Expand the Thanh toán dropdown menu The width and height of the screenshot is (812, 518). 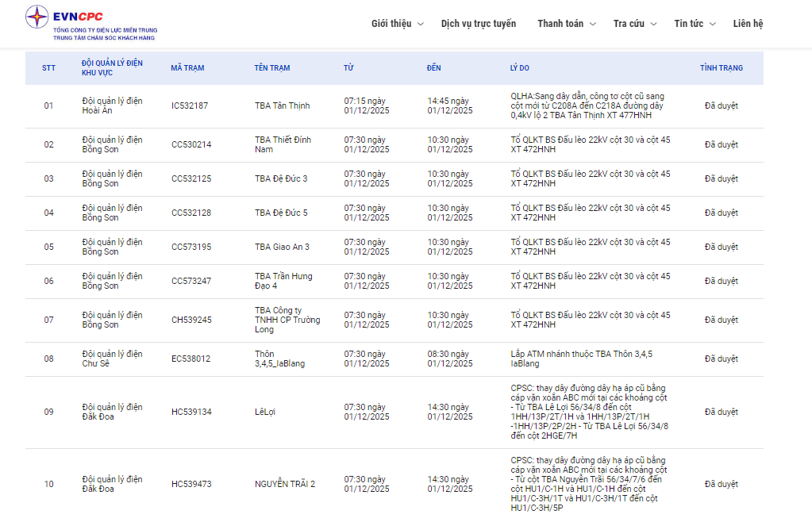[x=566, y=24]
